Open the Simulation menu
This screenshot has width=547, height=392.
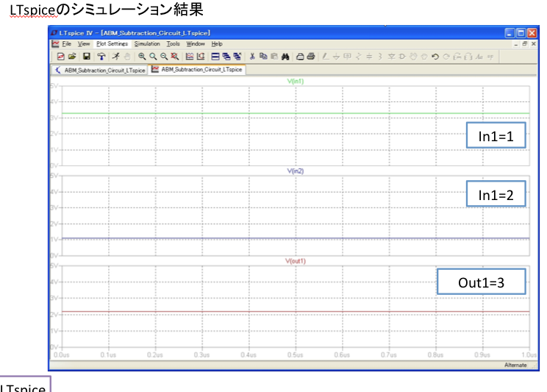147,44
